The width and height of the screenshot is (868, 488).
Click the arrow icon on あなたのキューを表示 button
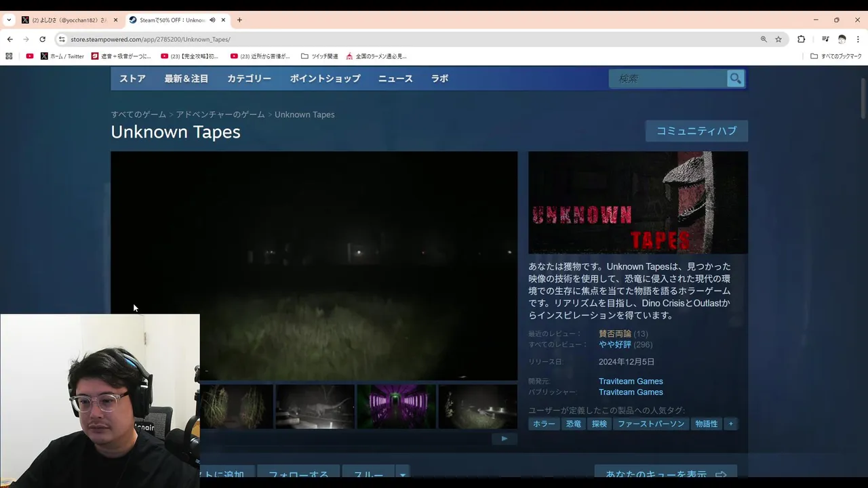tap(721, 475)
